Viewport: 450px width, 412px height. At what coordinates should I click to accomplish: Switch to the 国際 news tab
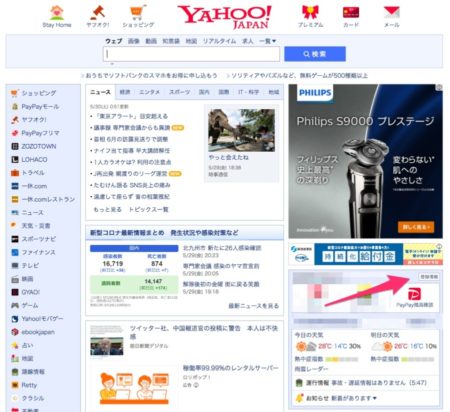[224, 92]
